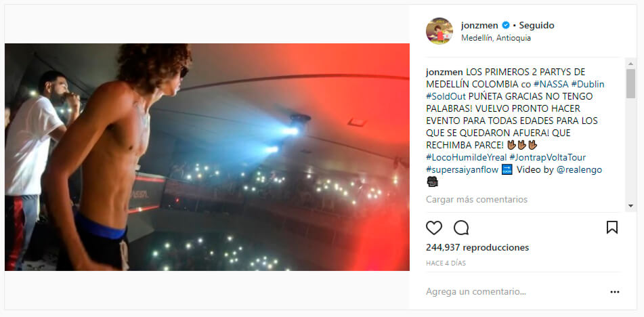Click the comments scrollbar thumb

pos(630,83)
